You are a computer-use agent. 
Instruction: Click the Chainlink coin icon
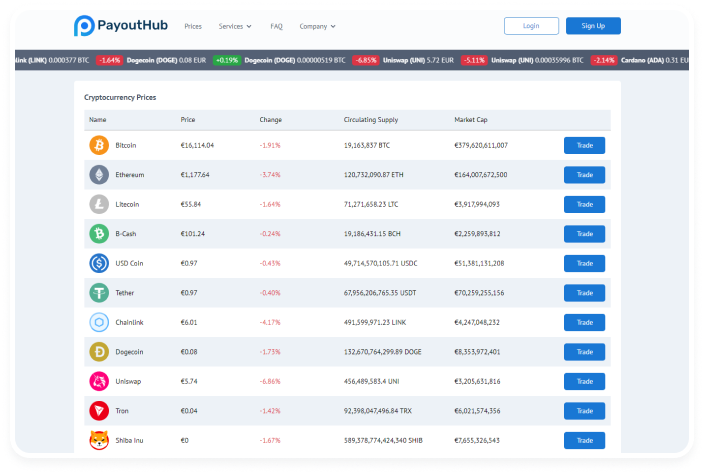tap(98, 322)
